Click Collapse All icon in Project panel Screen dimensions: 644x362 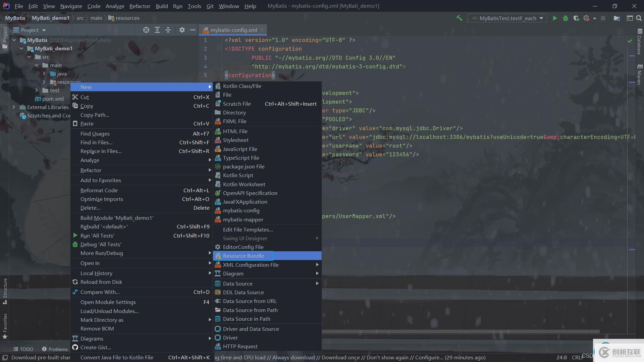tap(168, 30)
